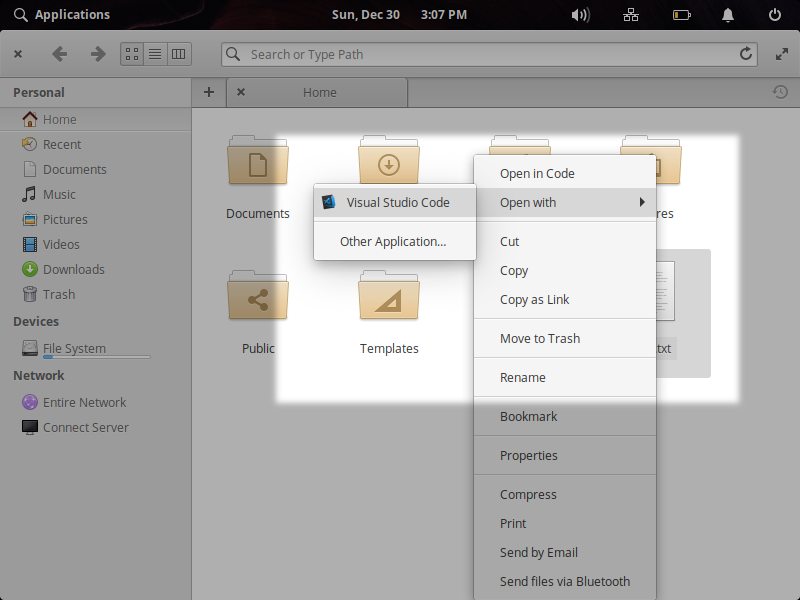Open the network indicator

click(x=631, y=15)
